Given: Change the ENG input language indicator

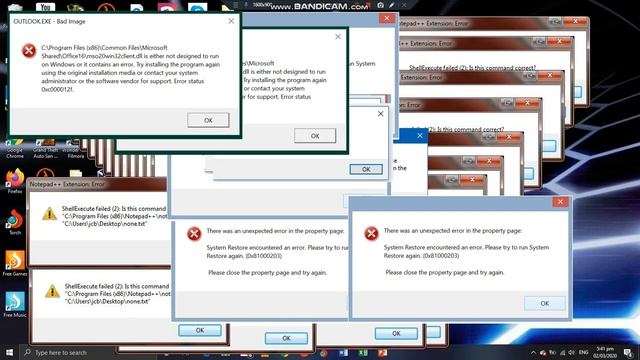Looking at the screenshot, I should click(584, 352).
